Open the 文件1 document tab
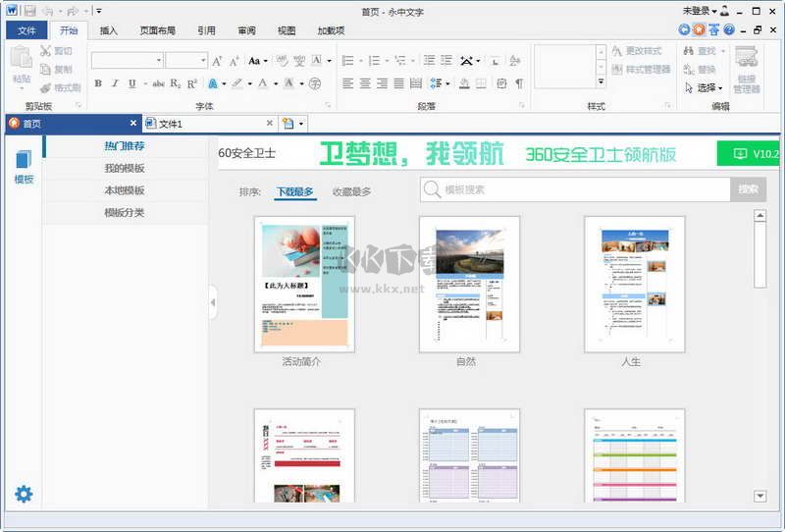The image size is (785, 532). point(171,124)
